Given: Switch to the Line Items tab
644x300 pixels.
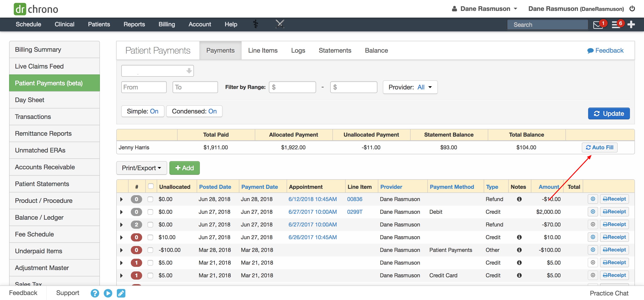Looking at the screenshot, I should 263,50.
